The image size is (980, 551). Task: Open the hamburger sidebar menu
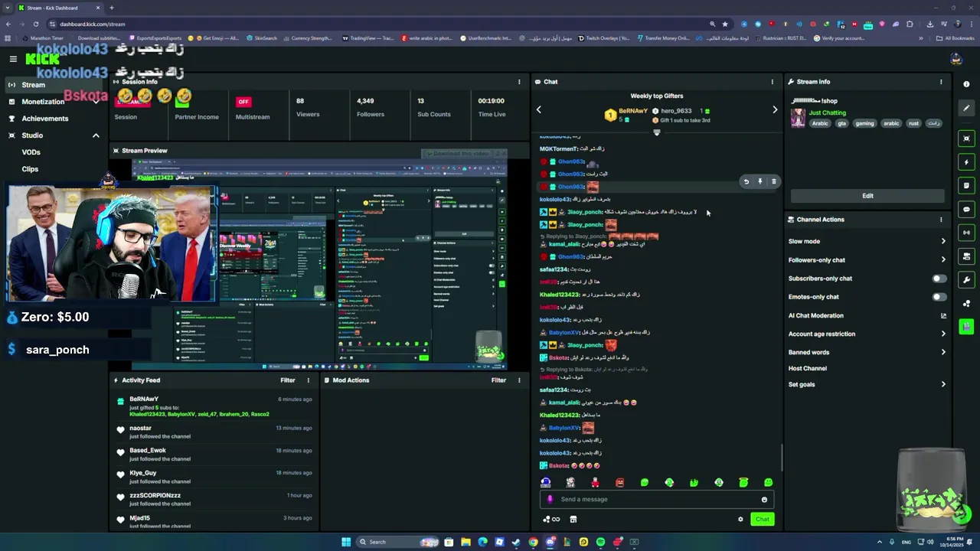(13, 59)
